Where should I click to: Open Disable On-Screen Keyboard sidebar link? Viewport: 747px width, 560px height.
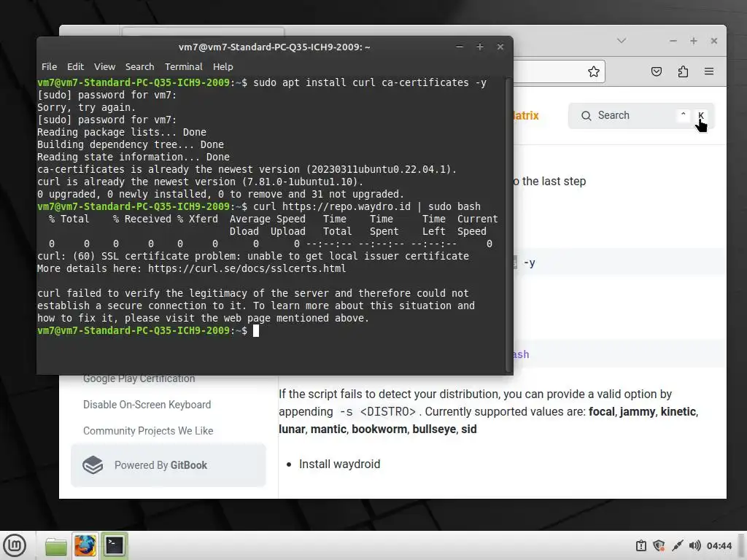[147, 405]
